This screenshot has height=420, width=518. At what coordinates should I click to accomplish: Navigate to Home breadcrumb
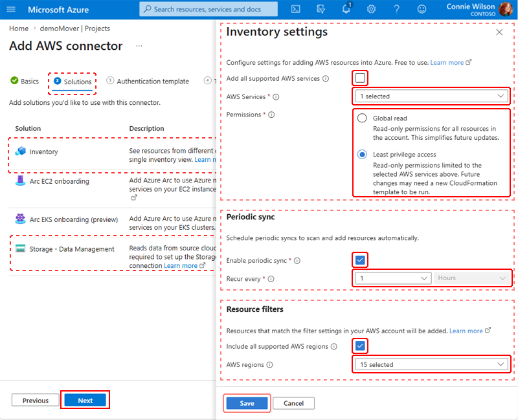coord(19,28)
